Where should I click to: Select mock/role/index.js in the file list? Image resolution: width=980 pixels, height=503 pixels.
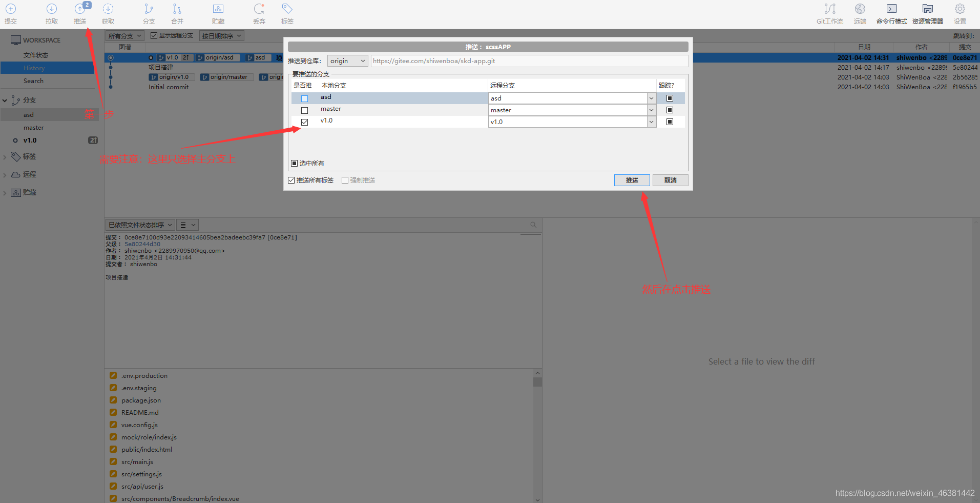click(149, 437)
